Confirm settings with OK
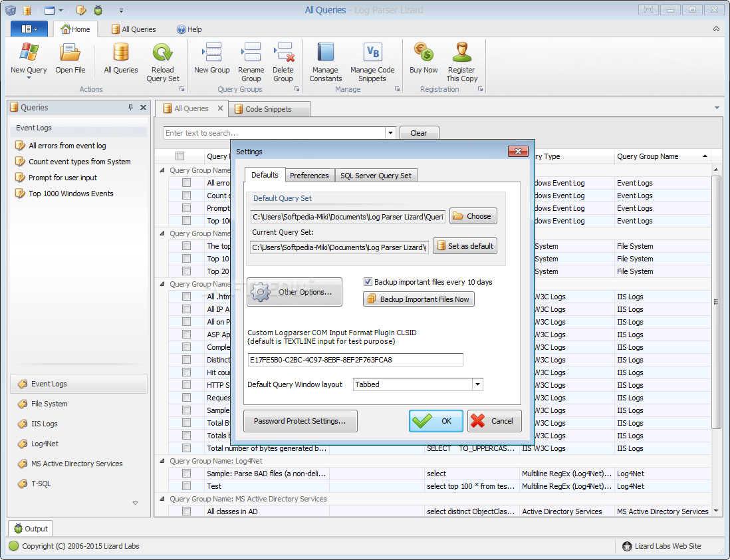Screen dimensions: 730x560 [x=435, y=421]
